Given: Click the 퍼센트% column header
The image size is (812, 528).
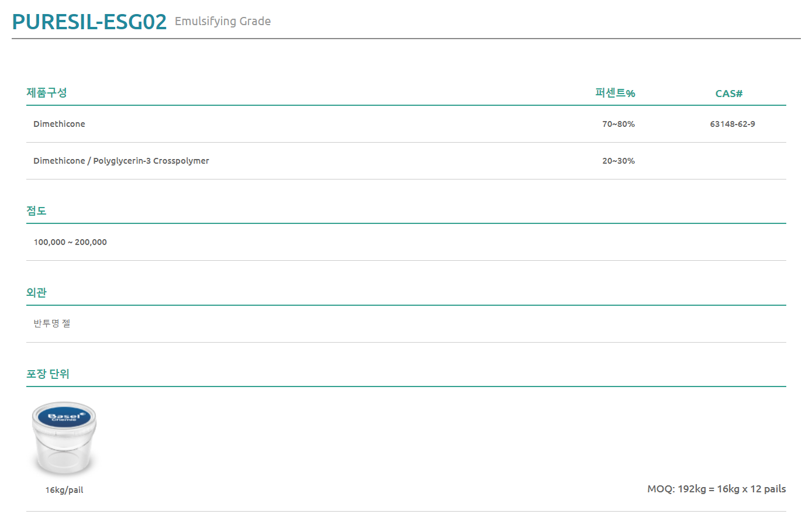Looking at the screenshot, I should click(615, 93).
